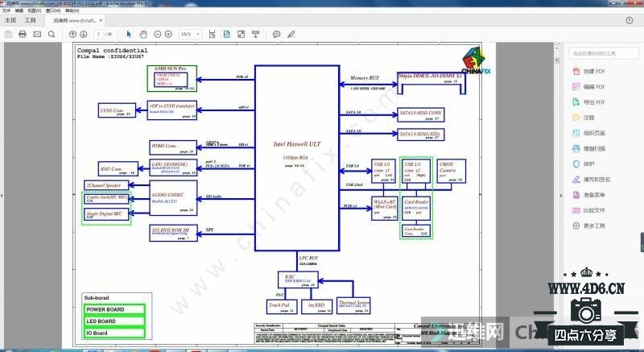Go to previous page with up arrow

[x=72, y=34]
